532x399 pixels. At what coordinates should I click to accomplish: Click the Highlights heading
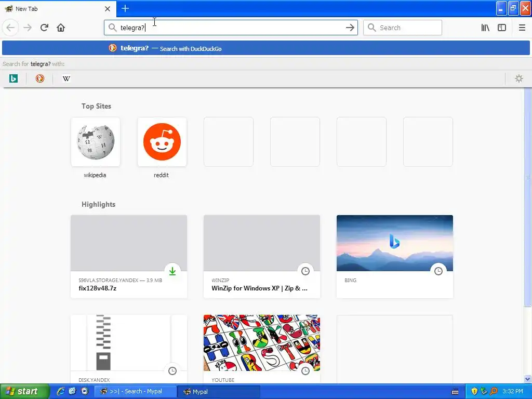tap(98, 204)
